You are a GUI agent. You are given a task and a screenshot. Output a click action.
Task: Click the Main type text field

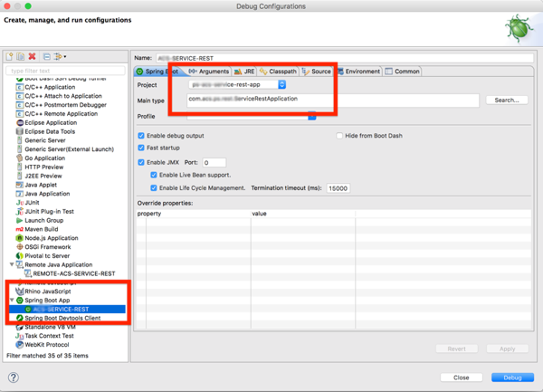(x=333, y=100)
